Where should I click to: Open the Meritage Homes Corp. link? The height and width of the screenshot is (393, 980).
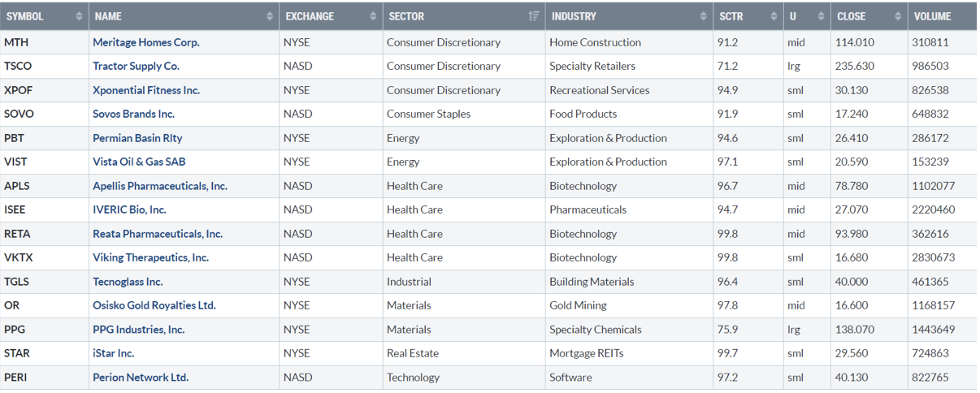click(146, 42)
